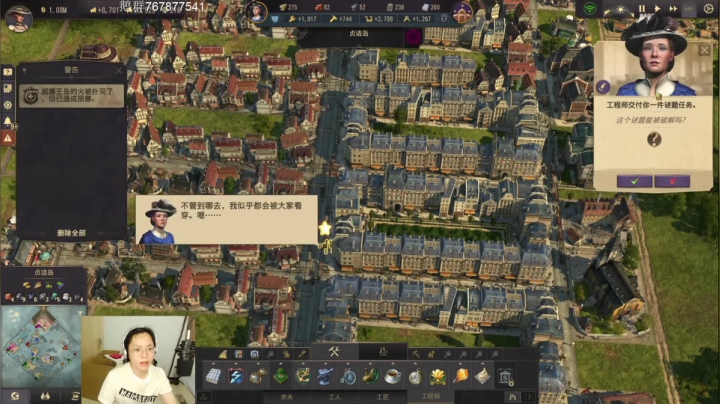Open the trade routes button below minimap
720x404 pixels.
[x=74, y=396]
